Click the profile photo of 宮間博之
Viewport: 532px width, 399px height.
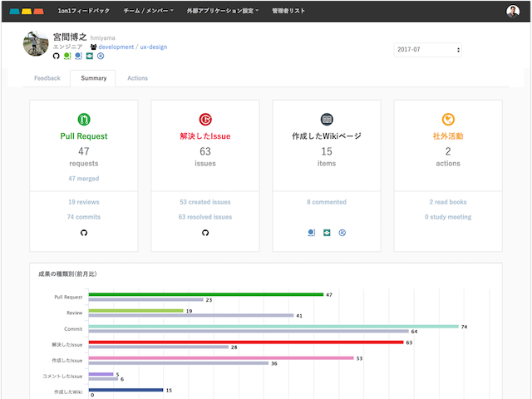(36, 43)
